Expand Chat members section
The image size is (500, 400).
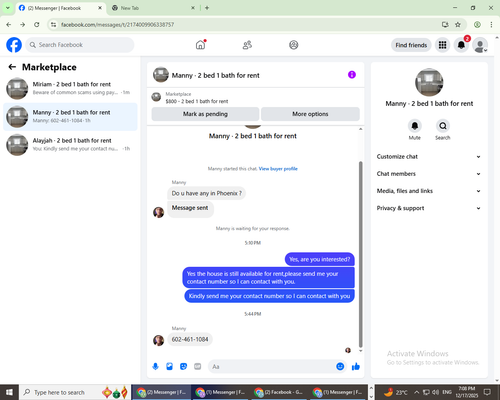tap(429, 174)
